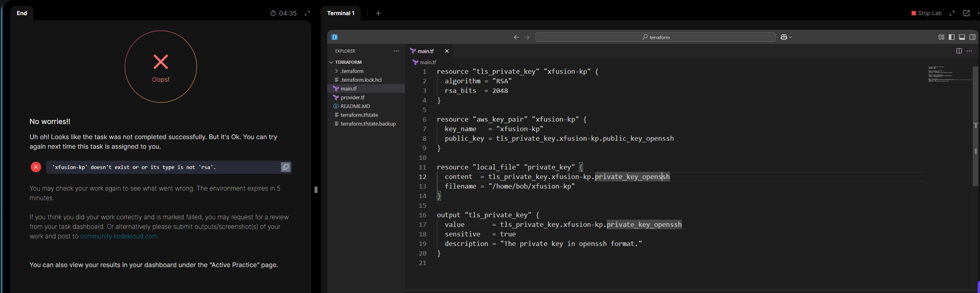Toggle the bottom panel visibility
Viewport: 980px width, 293px height.
point(962,37)
